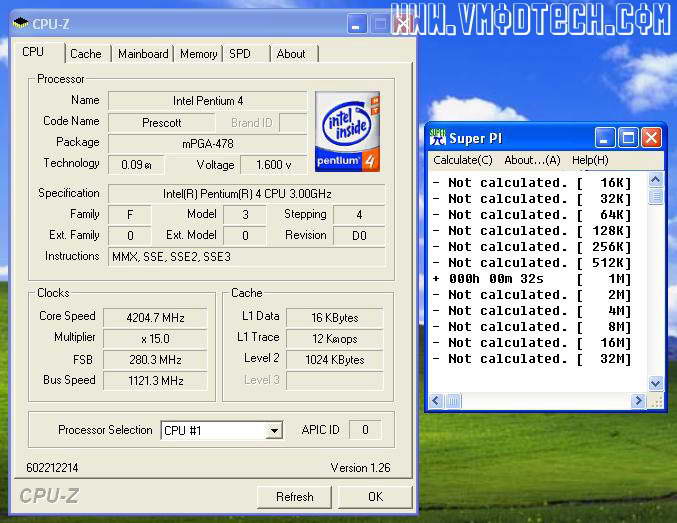The height and width of the screenshot is (523, 677).
Task: Click the Revision value 'D0'
Action: (x=359, y=235)
